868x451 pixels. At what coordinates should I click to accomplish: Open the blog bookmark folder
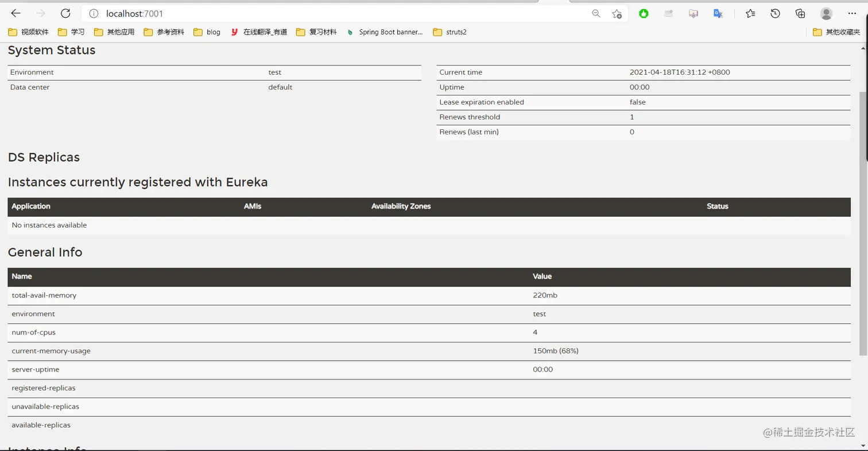[x=207, y=32]
